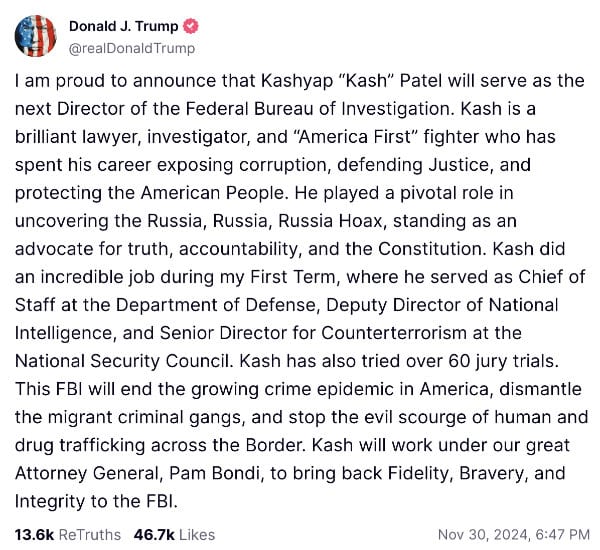Screen dimensions: 600x550
Task: Click the phrase 60 jury trials
Action: point(503,361)
